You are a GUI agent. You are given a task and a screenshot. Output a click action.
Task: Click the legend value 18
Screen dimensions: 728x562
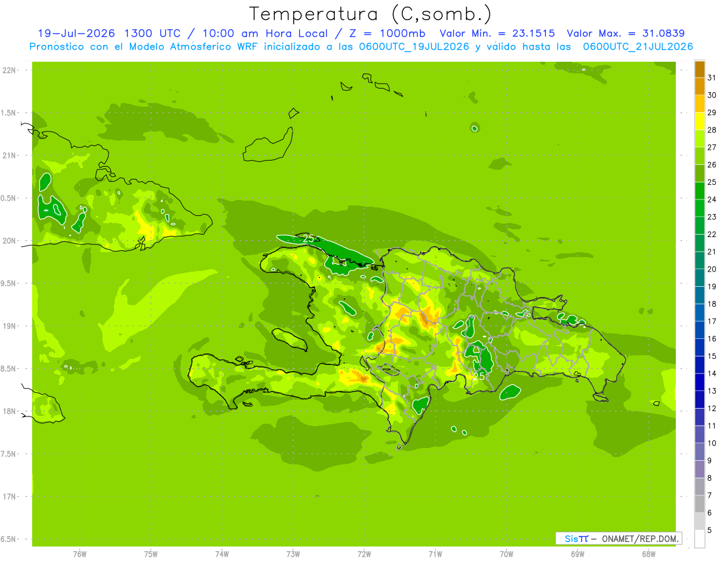click(x=712, y=304)
